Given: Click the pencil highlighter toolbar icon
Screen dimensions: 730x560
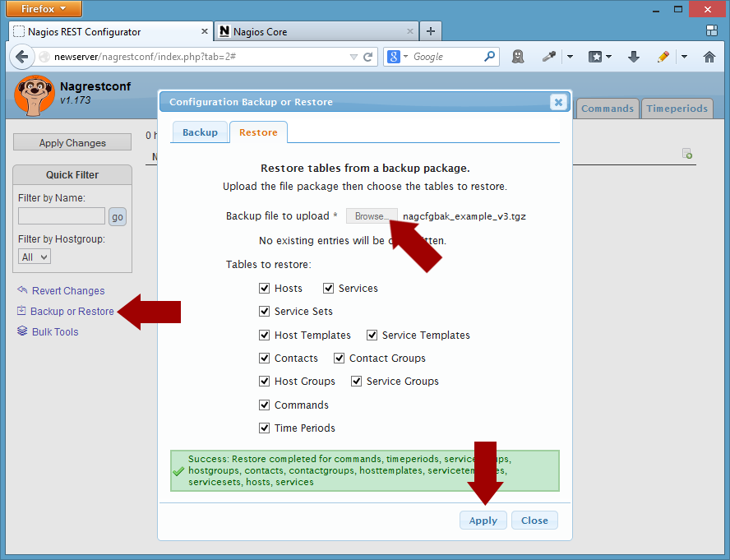Looking at the screenshot, I should pyautogui.click(x=663, y=57).
